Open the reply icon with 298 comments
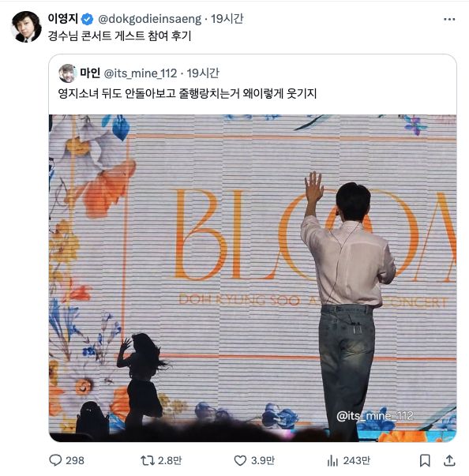Viewport: 469px width, 476px height. pyautogui.click(x=55, y=460)
